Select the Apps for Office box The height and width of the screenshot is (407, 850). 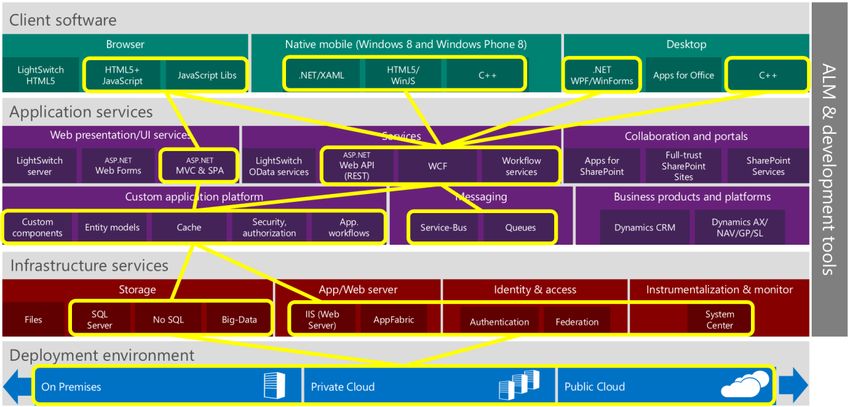tap(683, 76)
